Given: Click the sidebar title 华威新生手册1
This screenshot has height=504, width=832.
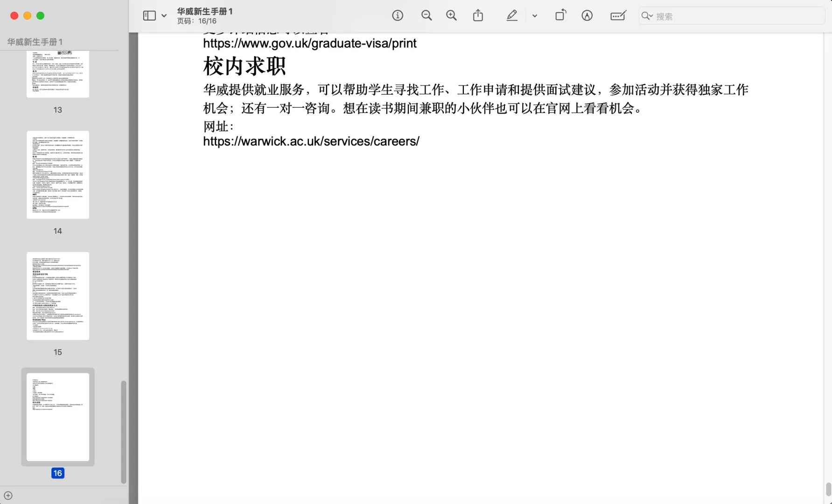Looking at the screenshot, I should (x=35, y=42).
